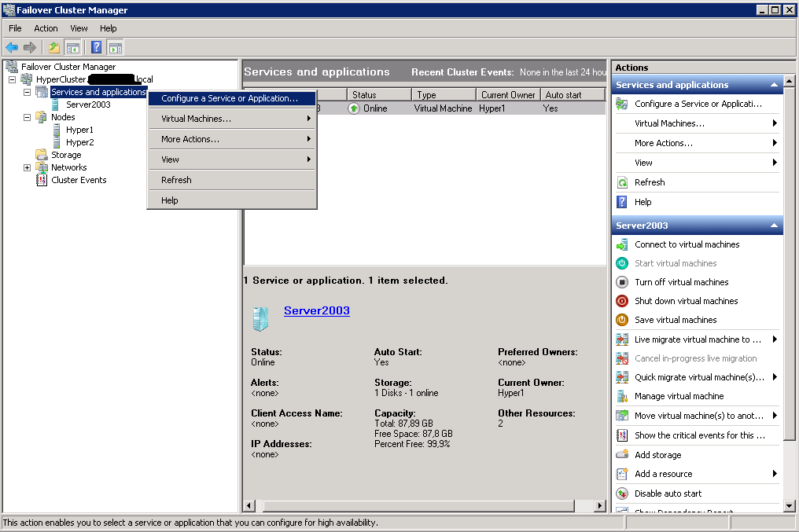Click the Turn off virtual machines icon
Screen dimensions: 799x532
621,282
